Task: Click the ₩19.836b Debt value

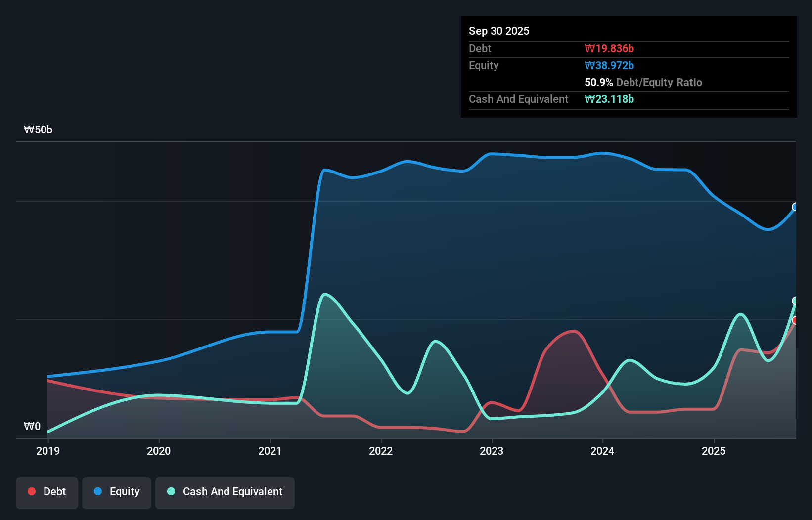Action: coord(610,48)
